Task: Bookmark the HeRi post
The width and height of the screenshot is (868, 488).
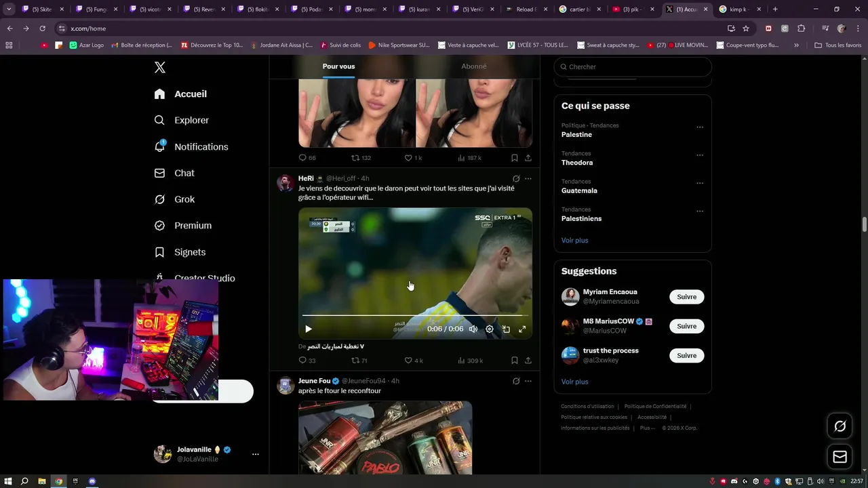Action: pos(515,361)
